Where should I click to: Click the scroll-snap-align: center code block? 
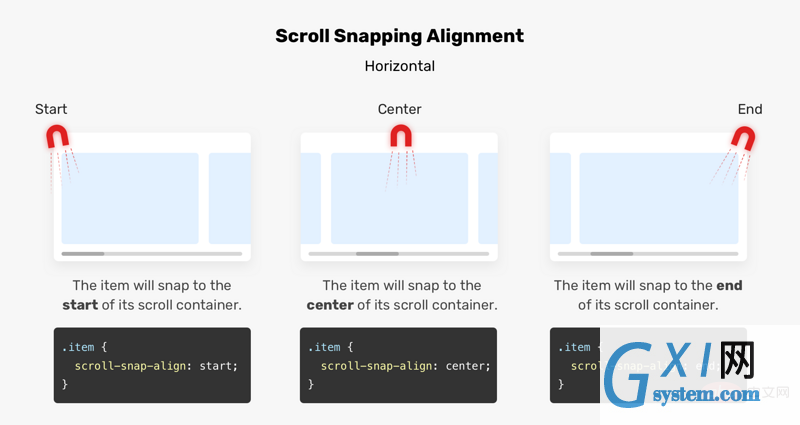(398, 365)
